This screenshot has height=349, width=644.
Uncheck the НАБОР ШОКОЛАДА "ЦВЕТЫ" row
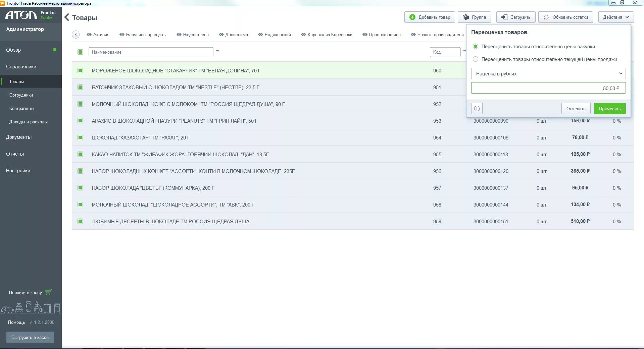(80, 188)
